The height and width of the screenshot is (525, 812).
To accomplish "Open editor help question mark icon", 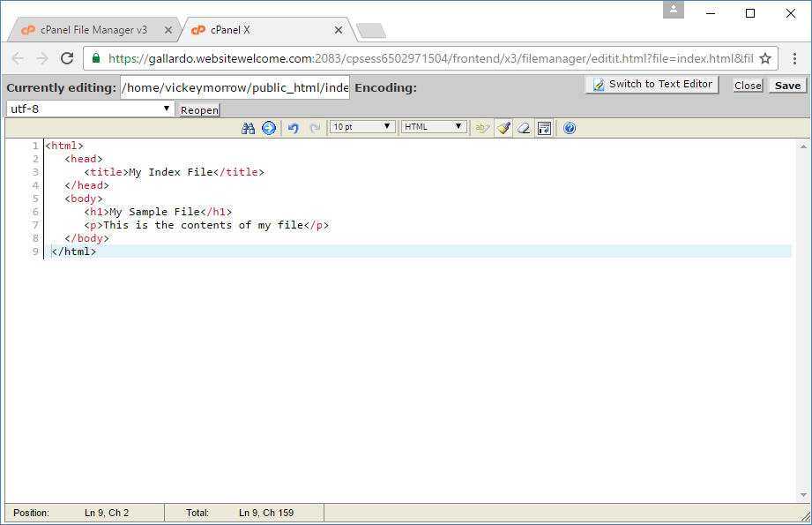I will [x=570, y=128].
